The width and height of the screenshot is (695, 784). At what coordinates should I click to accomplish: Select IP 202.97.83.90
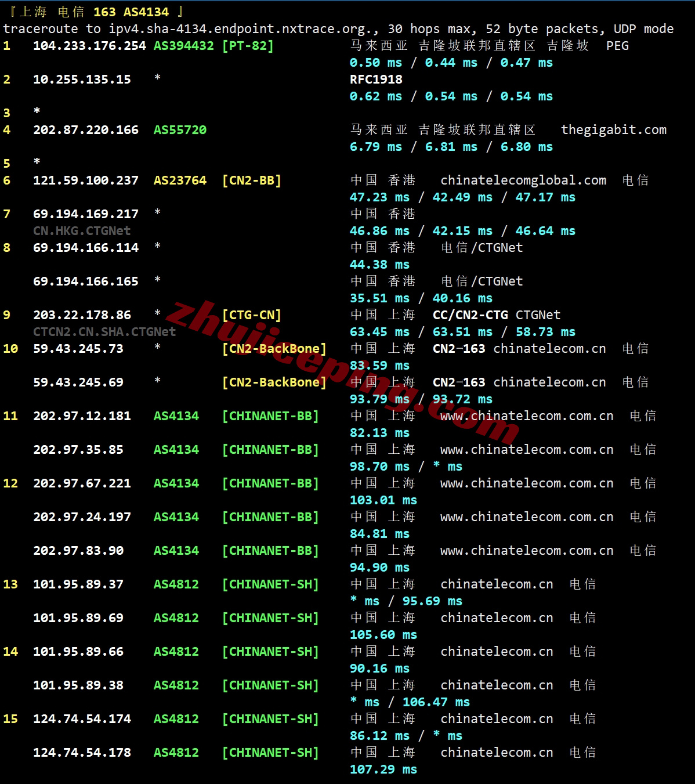tap(78, 551)
